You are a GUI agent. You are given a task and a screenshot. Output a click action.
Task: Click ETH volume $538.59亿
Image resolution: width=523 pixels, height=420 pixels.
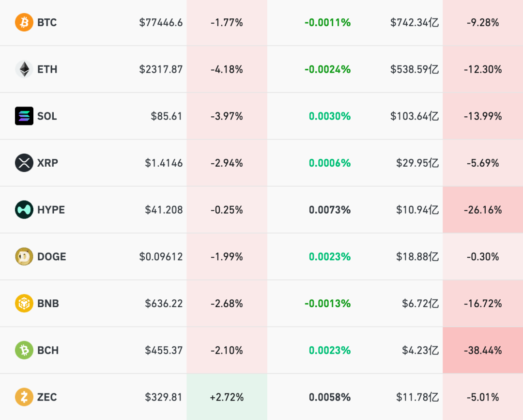coord(415,69)
